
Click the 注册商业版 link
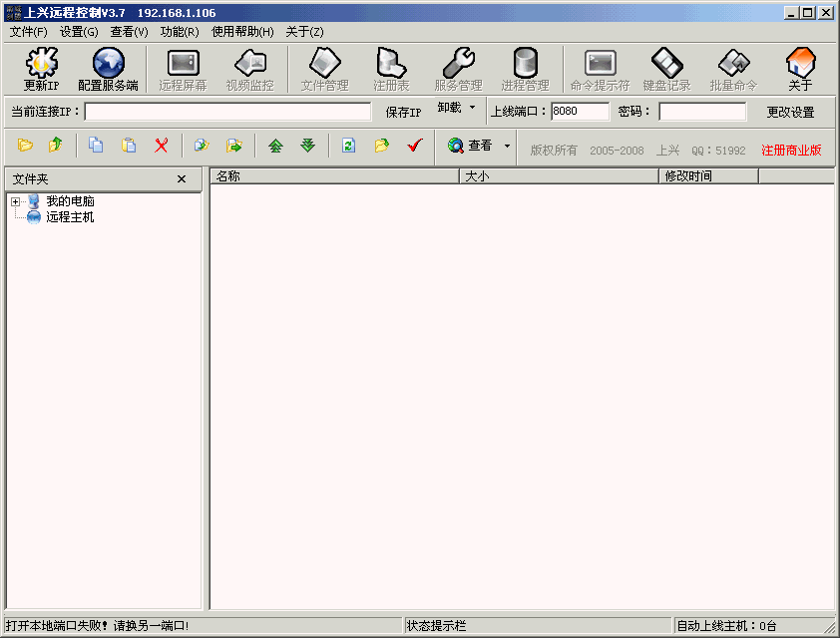coord(791,151)
